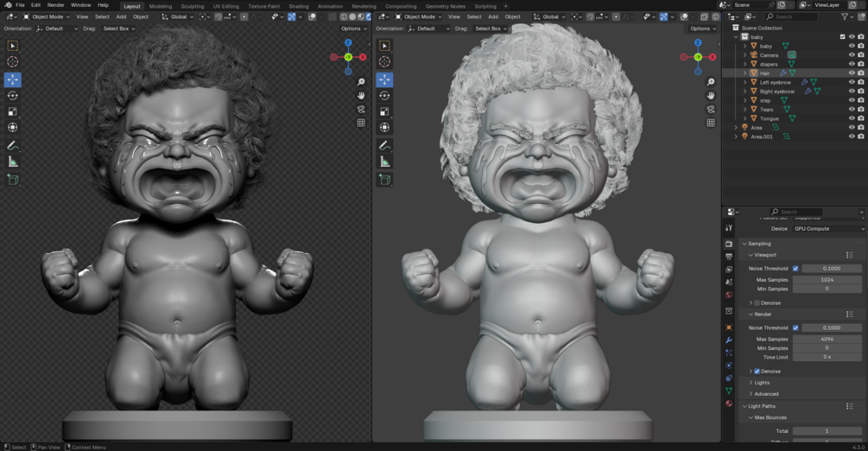Viewport: 868px width, 451px height.
Task: Open the File menu
Action: click(20, 5)
